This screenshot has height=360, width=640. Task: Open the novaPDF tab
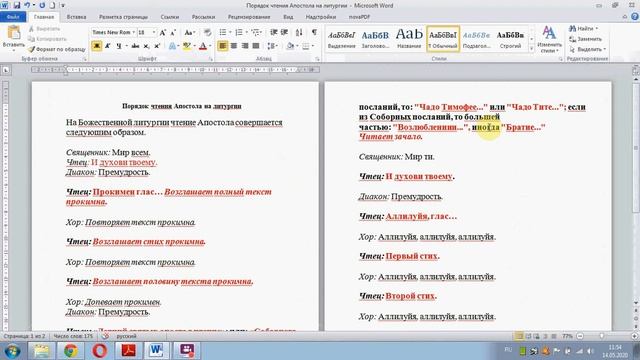(x=359, y=17)
